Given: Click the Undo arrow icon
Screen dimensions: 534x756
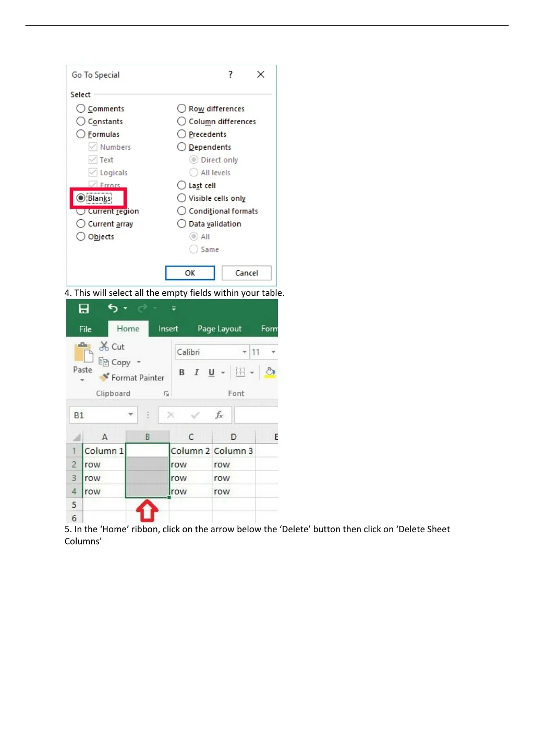Looking at the screenshot, I should 112,308.
